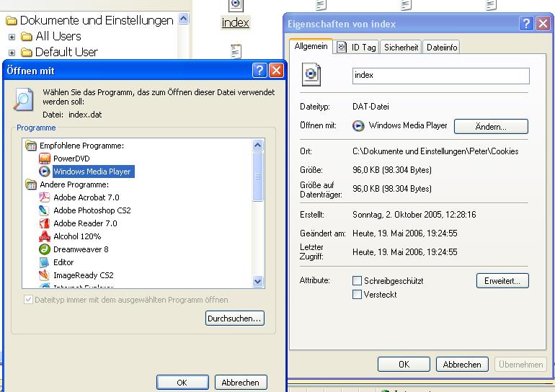The image size is (555, 392).
Task: Select Adobe Reader 7.0 entry
Action: (85, 223)
